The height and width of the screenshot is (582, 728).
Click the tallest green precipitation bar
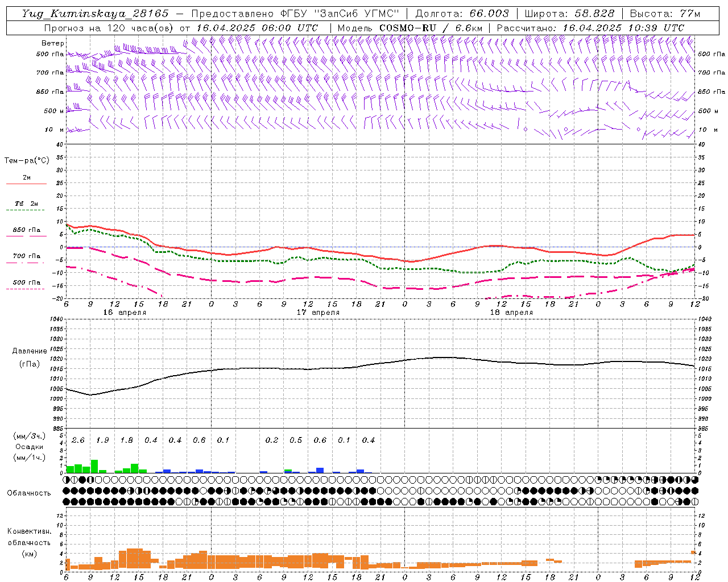click(94, 466)
